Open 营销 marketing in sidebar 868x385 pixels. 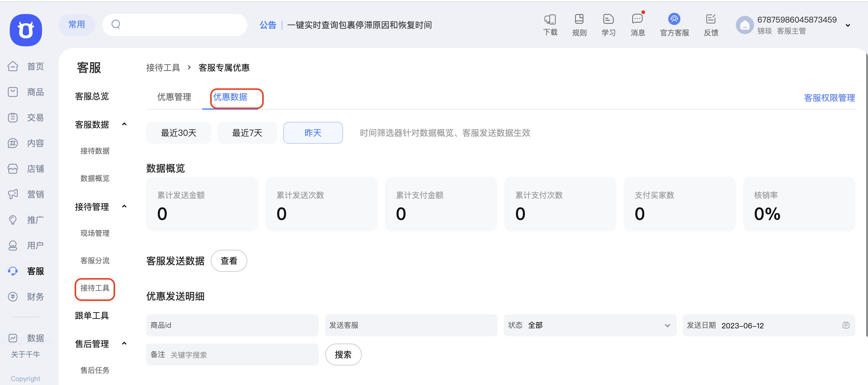coord(26,194)
